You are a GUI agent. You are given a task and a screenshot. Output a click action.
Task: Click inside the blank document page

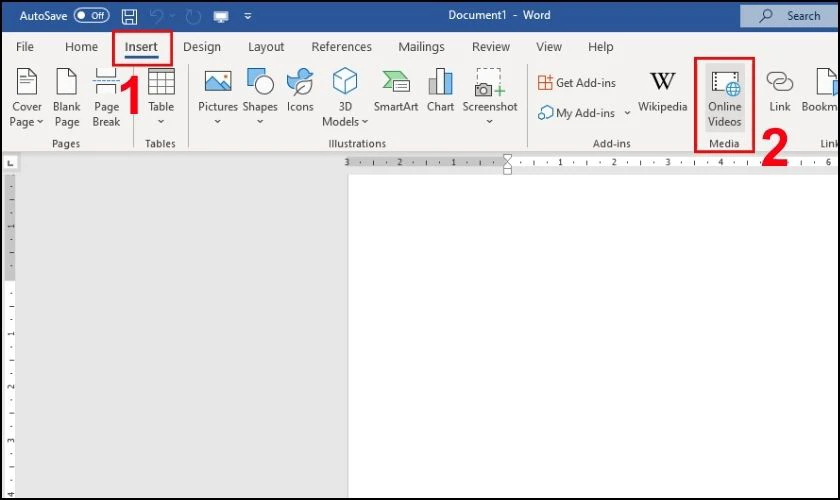point(594,336)
